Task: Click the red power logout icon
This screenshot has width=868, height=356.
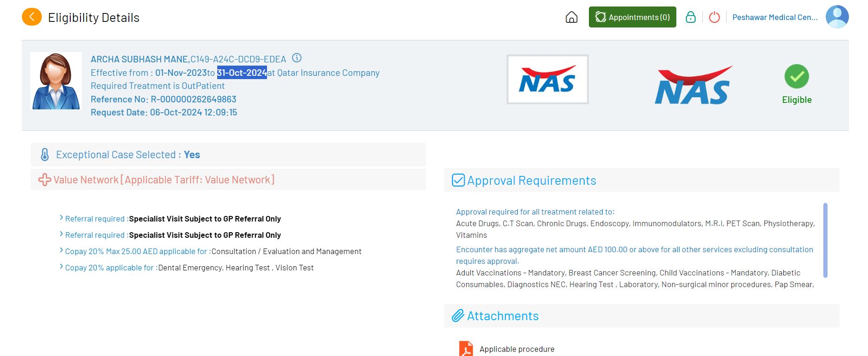Action: [714, 17]
